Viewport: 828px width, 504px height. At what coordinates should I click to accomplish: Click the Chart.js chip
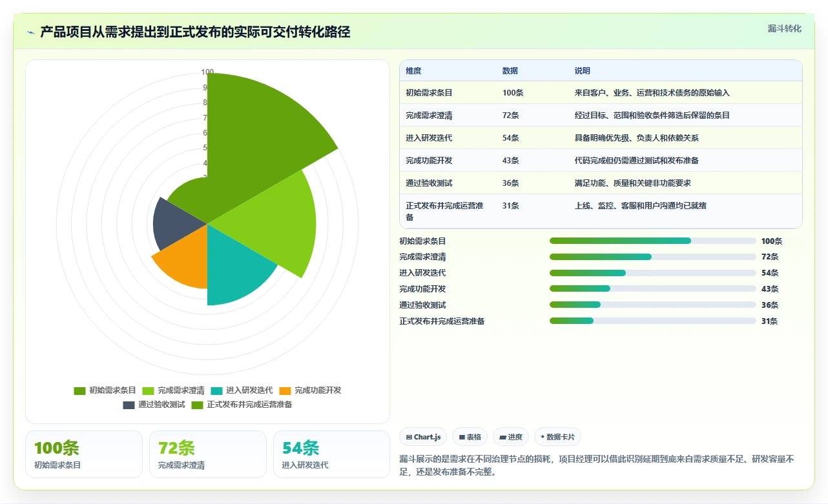(x=424, y=437)
